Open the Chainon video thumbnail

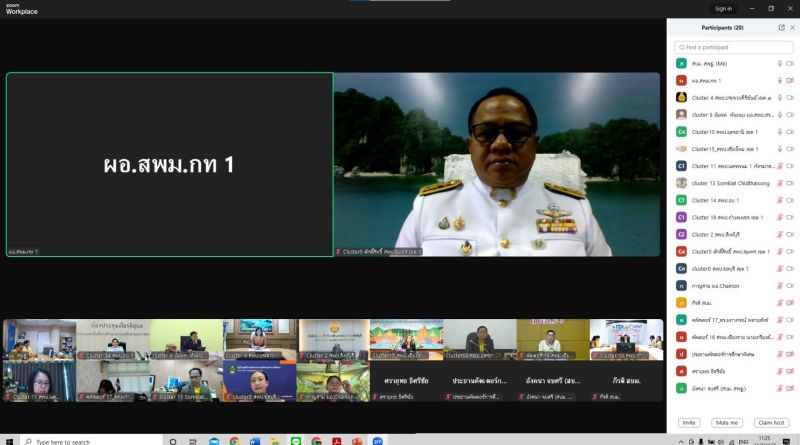click(333, 381)
